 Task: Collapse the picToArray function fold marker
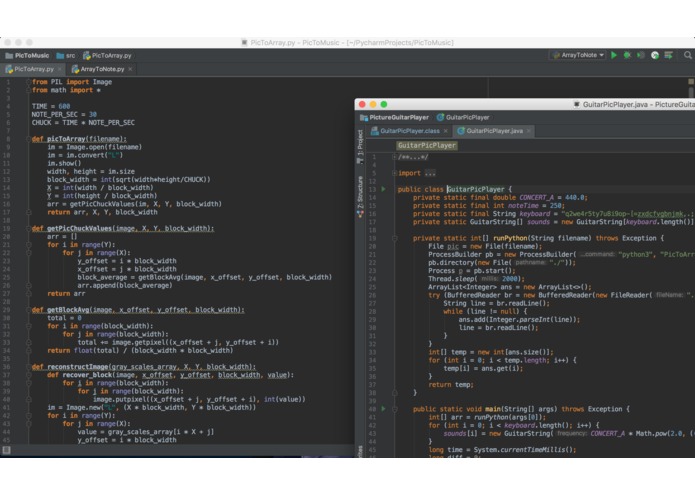tap(28, 139)
